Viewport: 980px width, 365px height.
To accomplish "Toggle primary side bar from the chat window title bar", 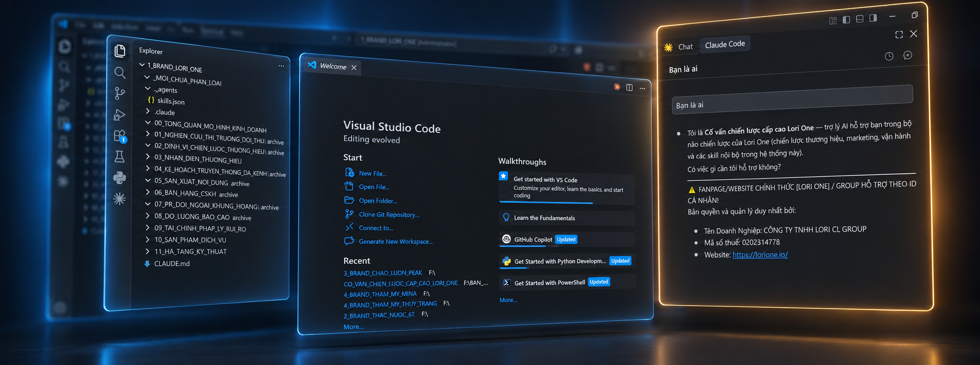I will [847, 20].
